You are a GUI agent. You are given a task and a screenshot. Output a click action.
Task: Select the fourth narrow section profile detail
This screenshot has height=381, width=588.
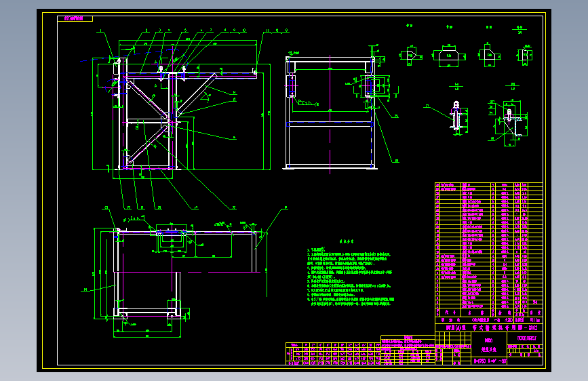coord(525,55)
